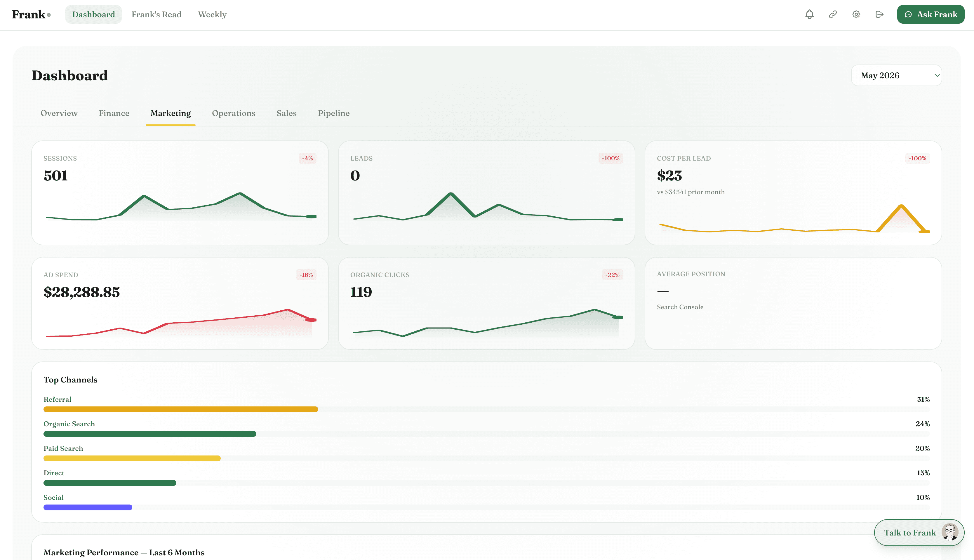Screen dimensions: 974x560
Task: Click the Organic Search green progress bar
Action: (150, 434)
